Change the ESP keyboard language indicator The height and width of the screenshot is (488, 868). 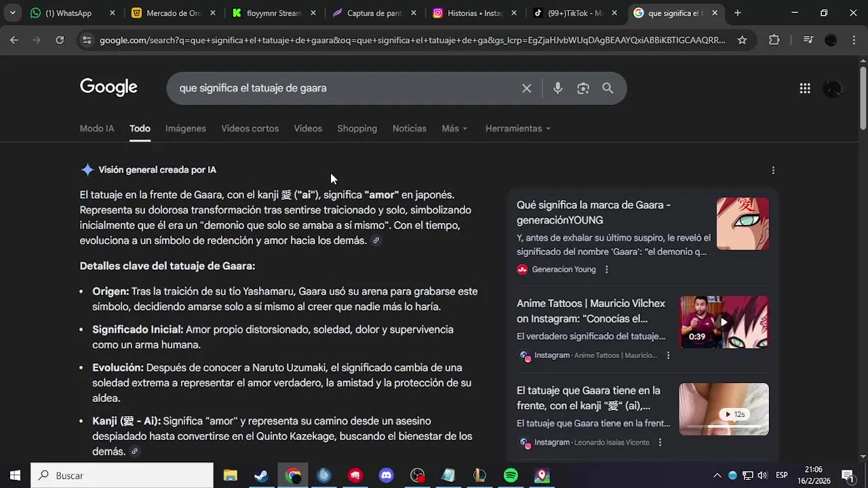click(781, 476)
